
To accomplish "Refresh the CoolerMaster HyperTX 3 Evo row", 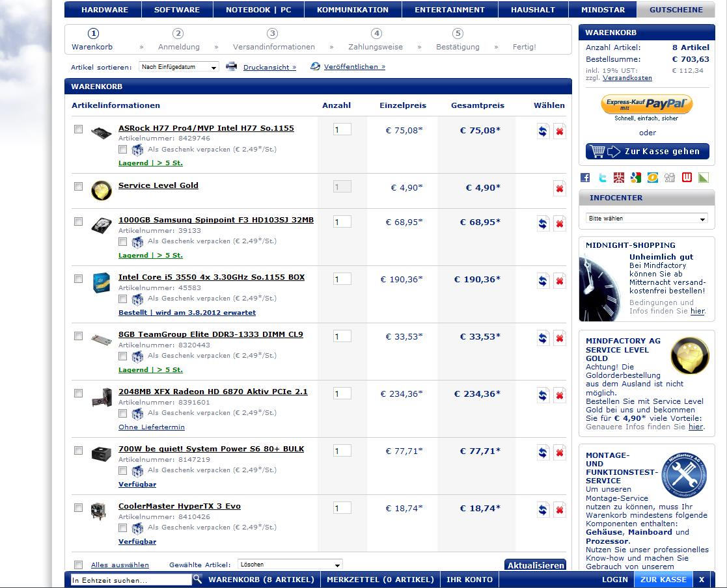I will (x=543, y=510).
